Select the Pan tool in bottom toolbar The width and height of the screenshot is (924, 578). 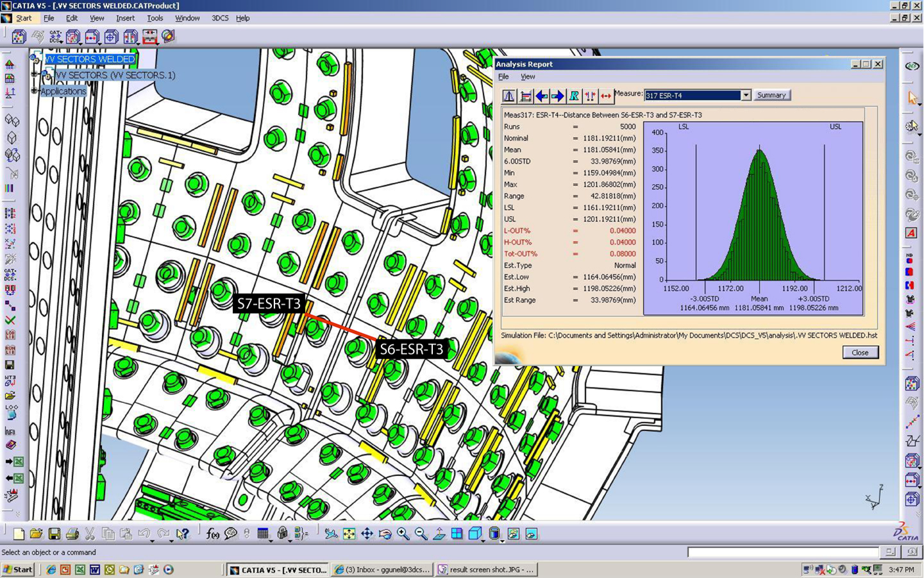[367, 533]
